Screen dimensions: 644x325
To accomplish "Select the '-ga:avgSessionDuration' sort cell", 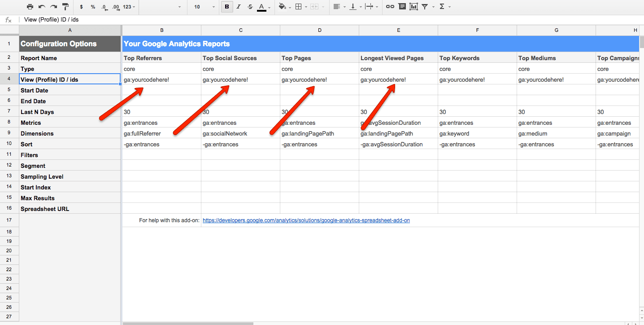I will tap(398, 144).
